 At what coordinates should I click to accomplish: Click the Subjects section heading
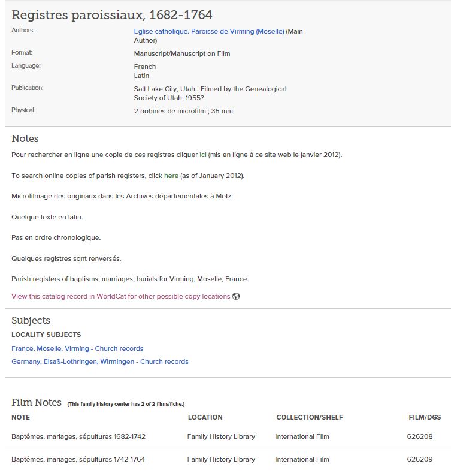pos(31,320)
